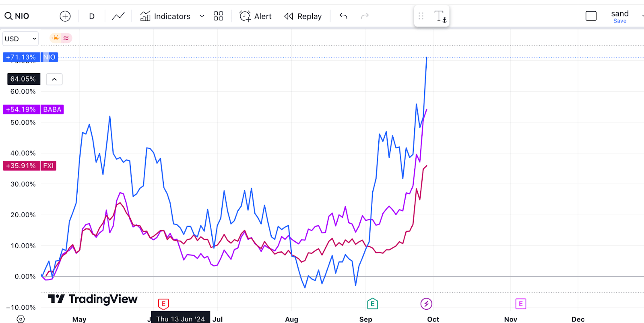
Task: Click the plus icon to compare symbols
Action: coord(65,16)
